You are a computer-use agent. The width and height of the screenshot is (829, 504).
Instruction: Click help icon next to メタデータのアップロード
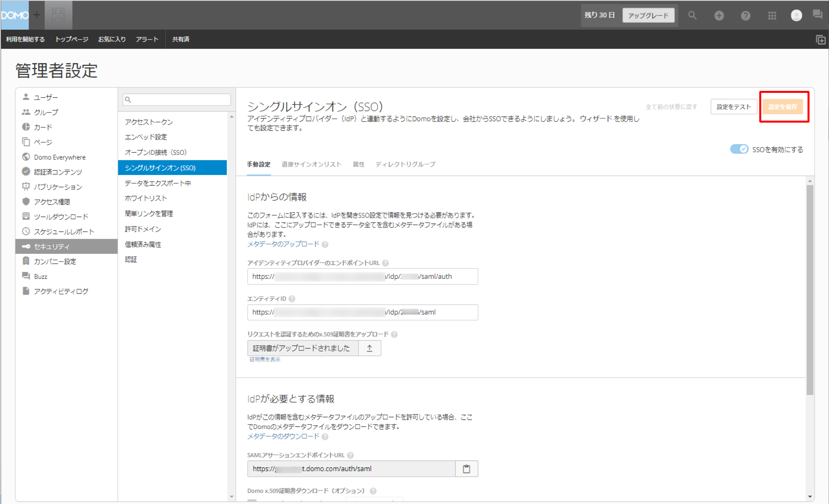click(325, 245)
